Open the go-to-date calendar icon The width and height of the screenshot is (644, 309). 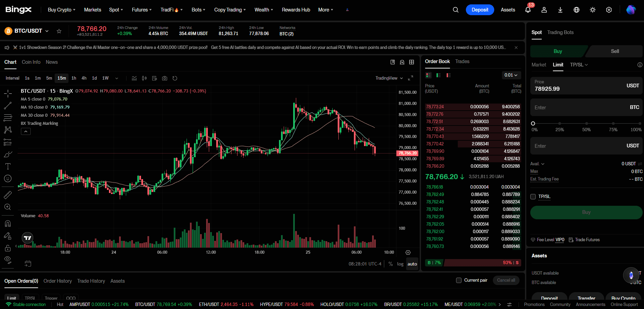(x=28, y=263)
